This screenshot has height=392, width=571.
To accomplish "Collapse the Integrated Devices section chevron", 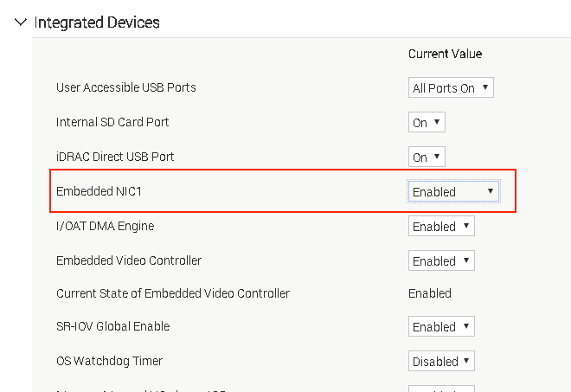I will click(x=21, y=22).
